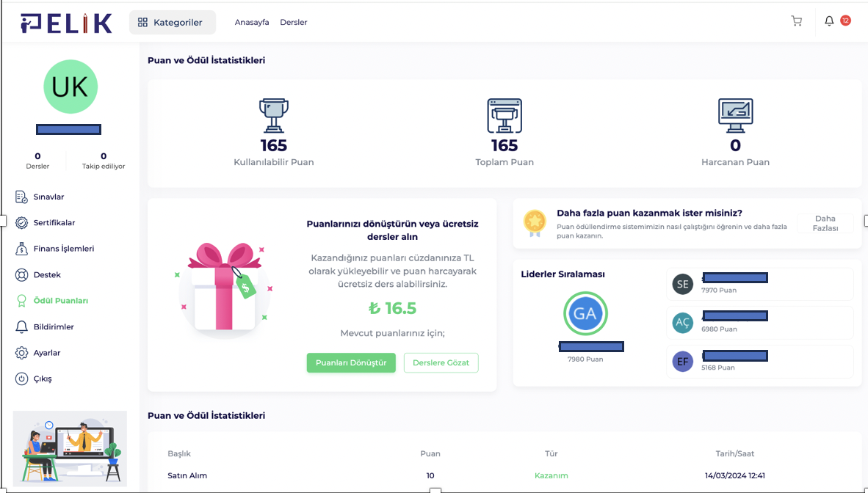Click the Harcanan Puan monitor icon

coord(735,115)
